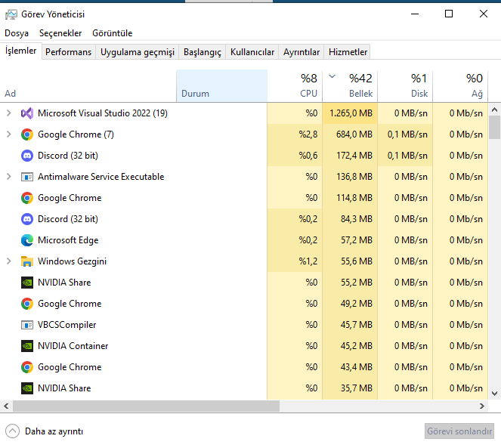
Task: Minimize the Görev Yöneticisi window
Action: [415, 14]
